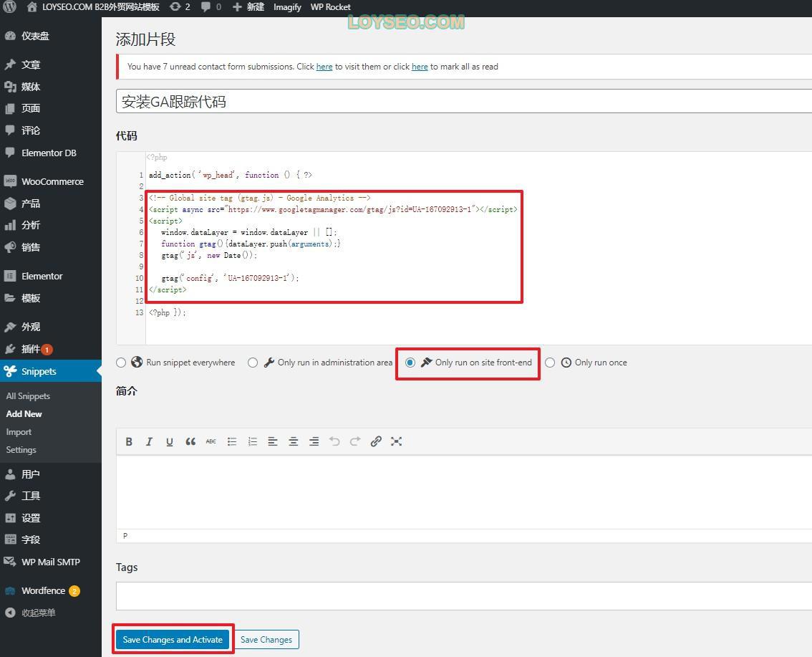Align description text left
Image resolution: width=812 pixels, height=657 pixels.
(273, 441)
